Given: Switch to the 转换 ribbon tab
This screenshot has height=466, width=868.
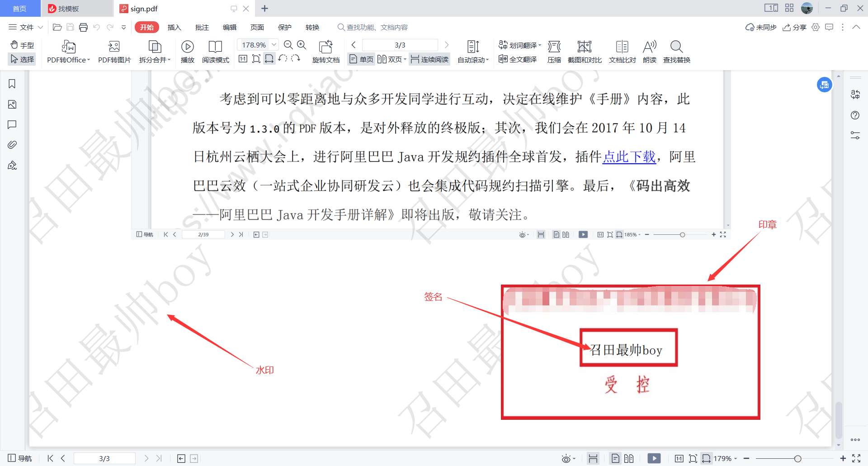Looking at the screenshot, I should (312, 27).
